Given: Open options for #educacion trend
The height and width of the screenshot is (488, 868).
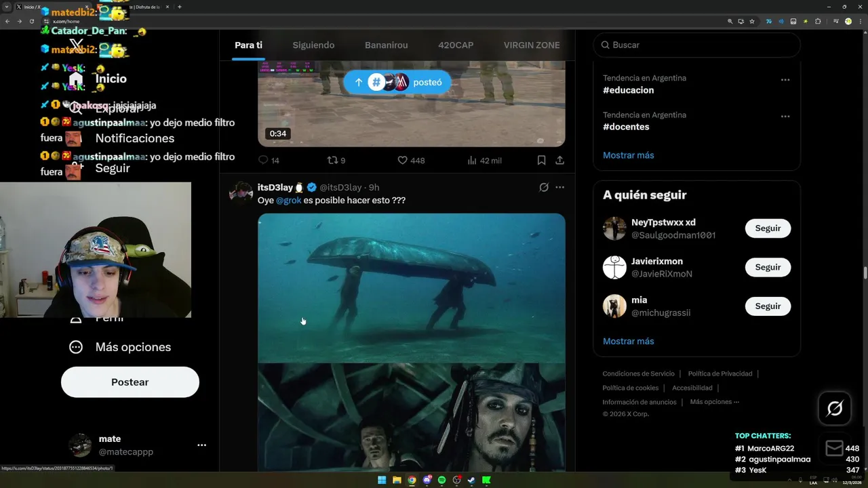Looking at the screenshot, I should 785,80.
